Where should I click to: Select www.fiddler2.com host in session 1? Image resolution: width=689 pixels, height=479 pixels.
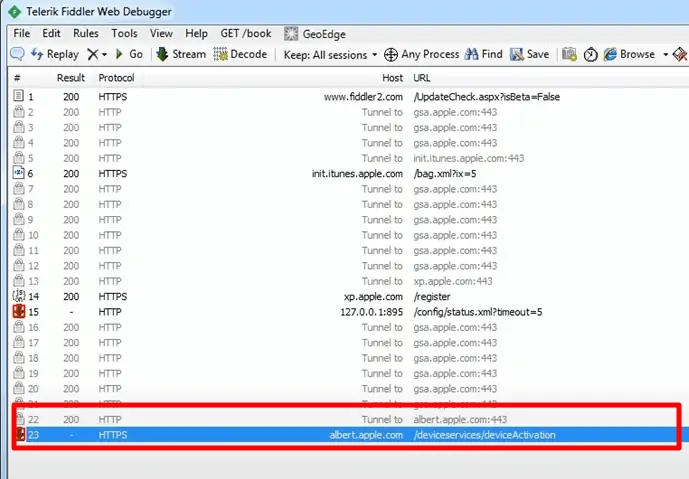[x=363, y=97]
